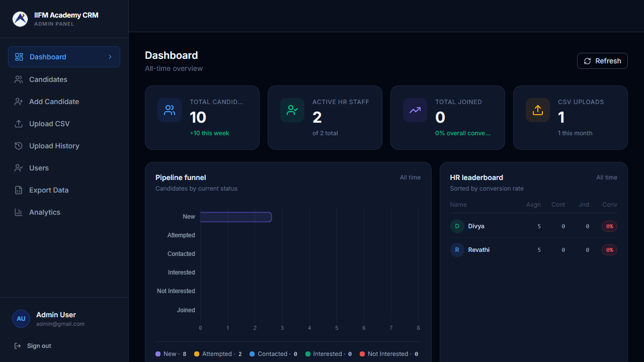644x362 pixels.
Task: Click the Revathi name in leaderboard
Action: pos(478,250)
